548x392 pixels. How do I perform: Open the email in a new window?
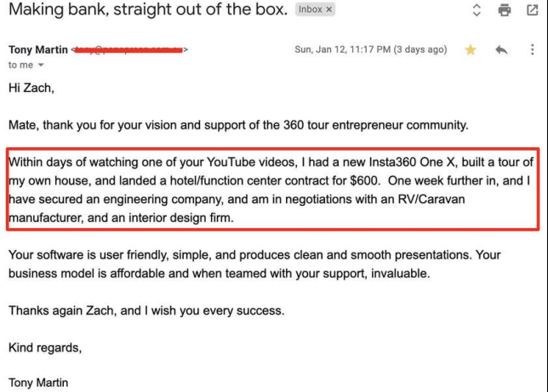pyautogui.click(x=533, y=10)
